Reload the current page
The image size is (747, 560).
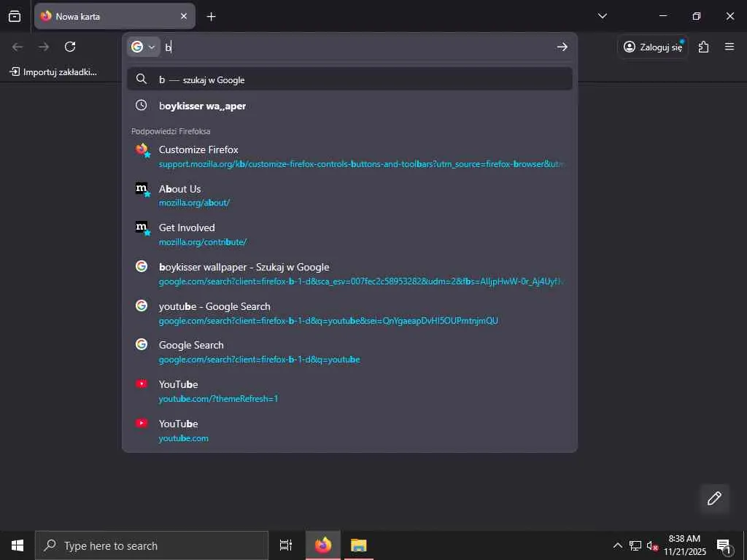pos(70,47)
